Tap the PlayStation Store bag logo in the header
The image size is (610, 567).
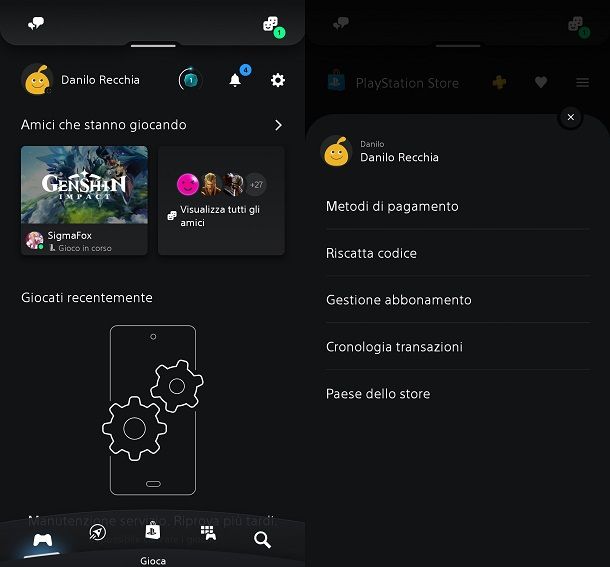[336, 80]
